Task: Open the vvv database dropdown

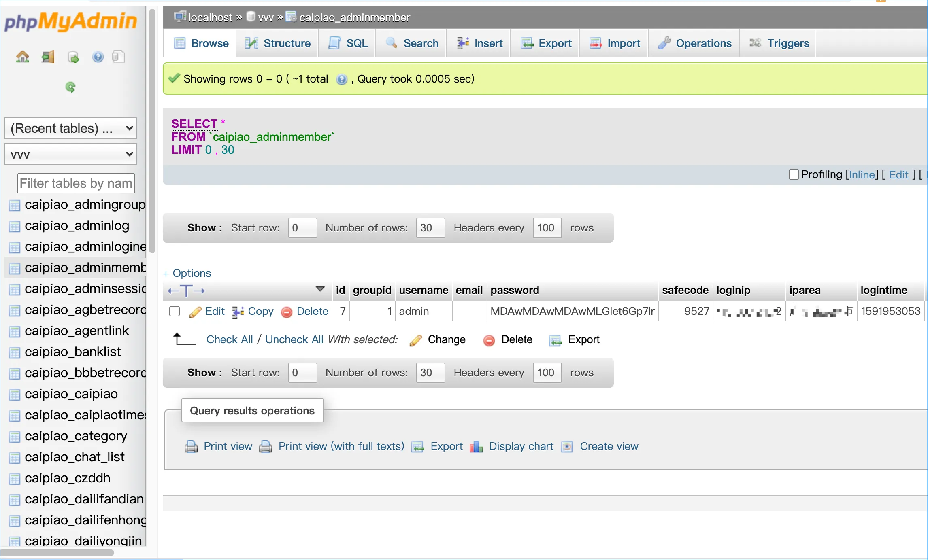Action: (70, 154)
